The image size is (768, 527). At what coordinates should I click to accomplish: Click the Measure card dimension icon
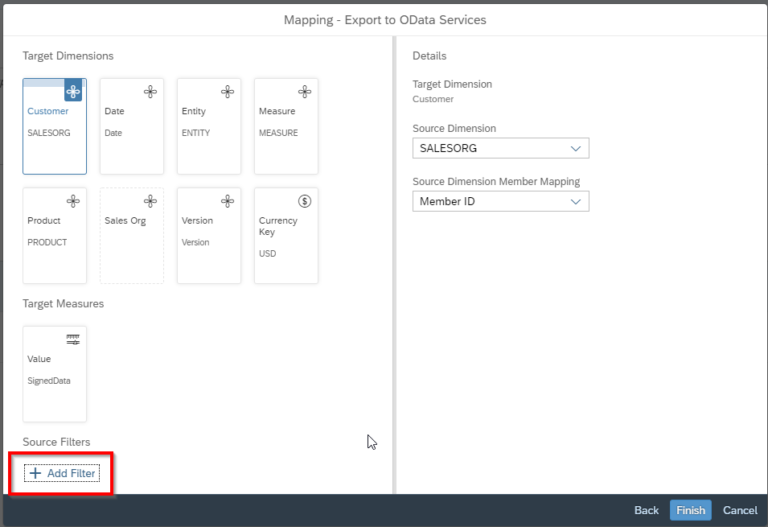(x=305, y=92)
